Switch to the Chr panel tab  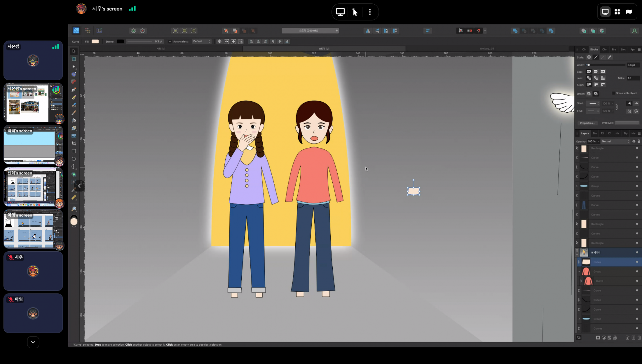[x=605, y=49]
